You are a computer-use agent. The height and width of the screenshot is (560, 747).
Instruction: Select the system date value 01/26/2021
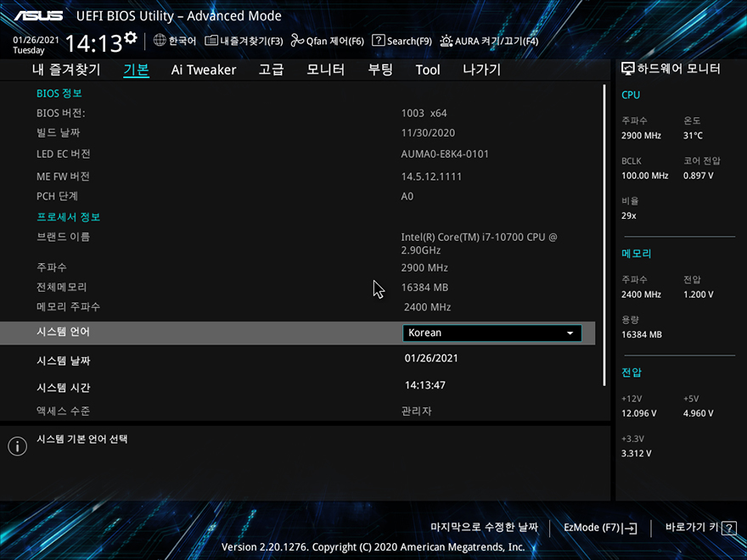[431, 358]
